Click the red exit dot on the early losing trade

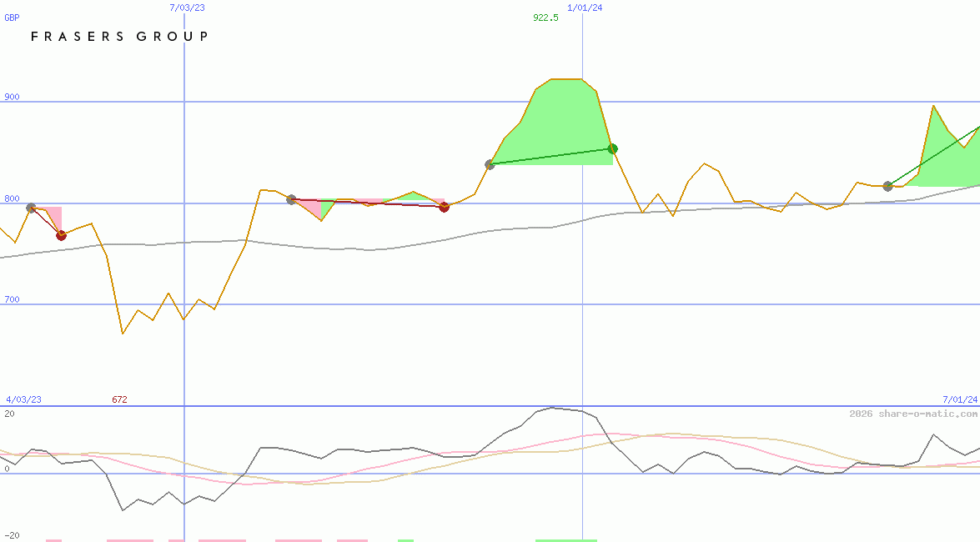pyautogui.click(x=59, y=234)
